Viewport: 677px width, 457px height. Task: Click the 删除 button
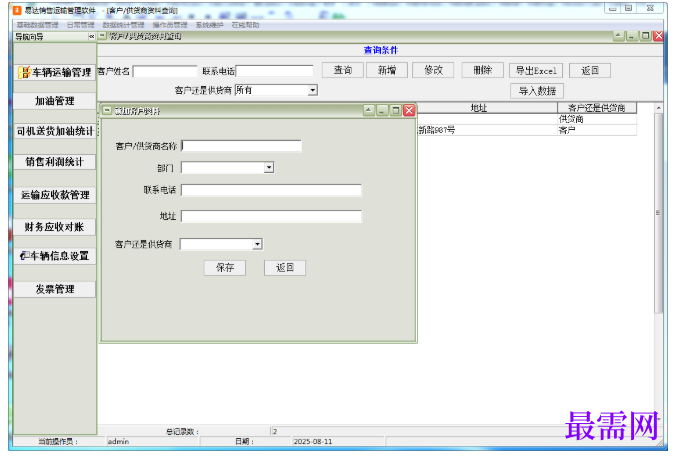pos(482,70)
